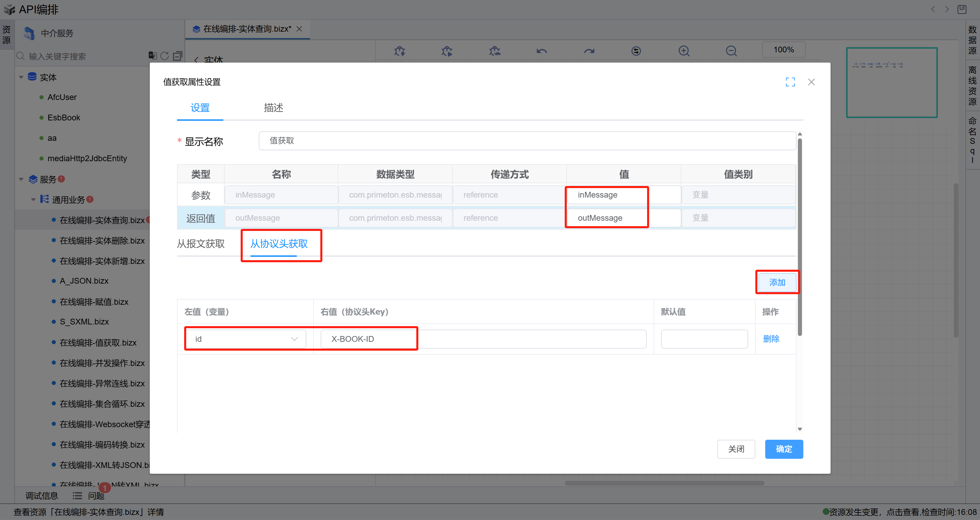This screenshot has width=980, height=520.
Task: Click the fullscreen expand icon in dialog
Action: point(790,82)
